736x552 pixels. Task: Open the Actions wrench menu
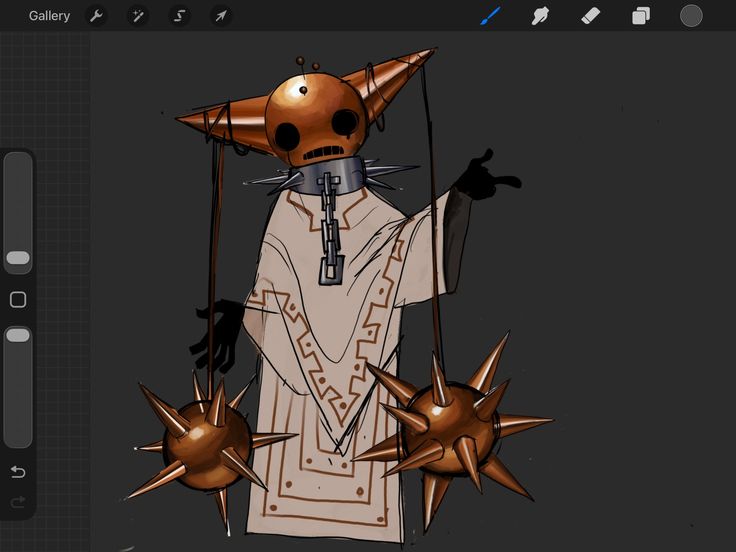point(96,16)
